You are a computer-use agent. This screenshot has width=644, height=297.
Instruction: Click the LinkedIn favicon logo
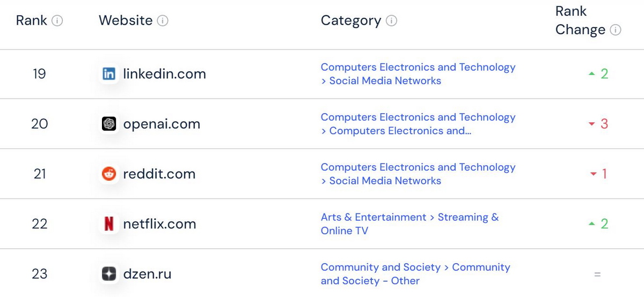109,74
